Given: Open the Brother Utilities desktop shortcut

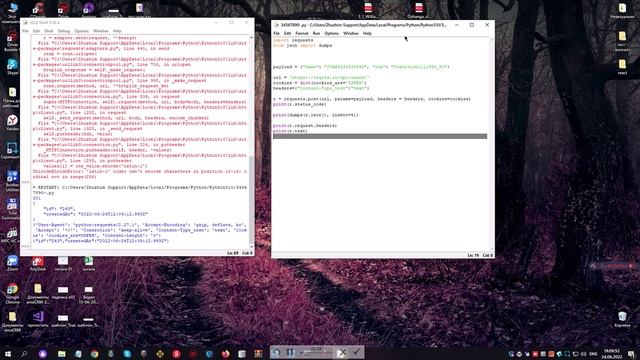Looking at the screenshot, I should (12, 180).
